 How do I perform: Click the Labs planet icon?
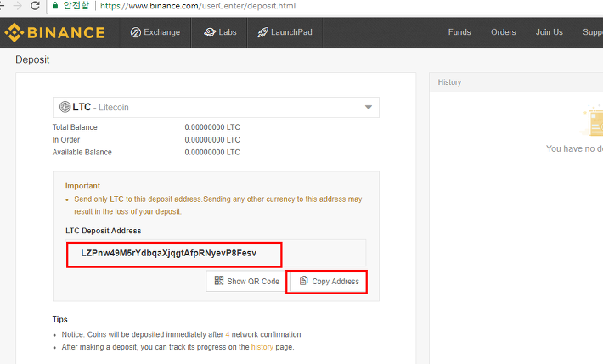point(210,32)
